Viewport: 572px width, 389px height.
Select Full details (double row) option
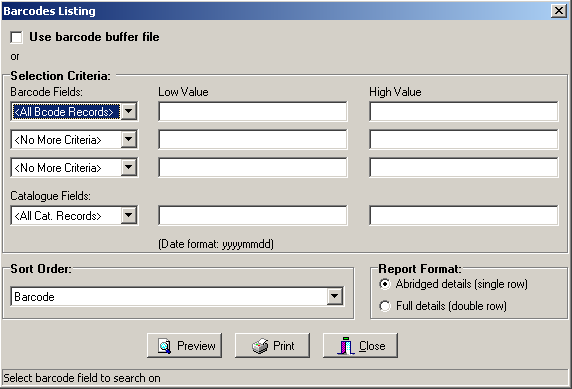click(x=385, y=306)
